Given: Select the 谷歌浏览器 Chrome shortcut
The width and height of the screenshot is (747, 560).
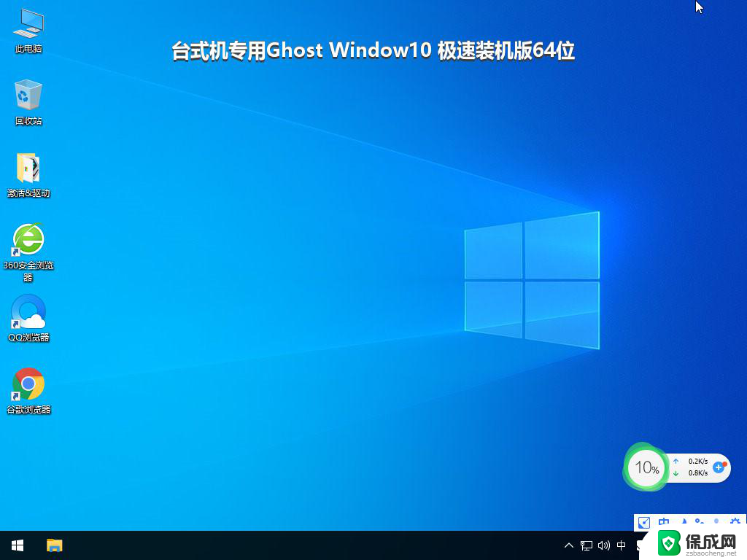Looking at the screenshot, I should [28, 391].
